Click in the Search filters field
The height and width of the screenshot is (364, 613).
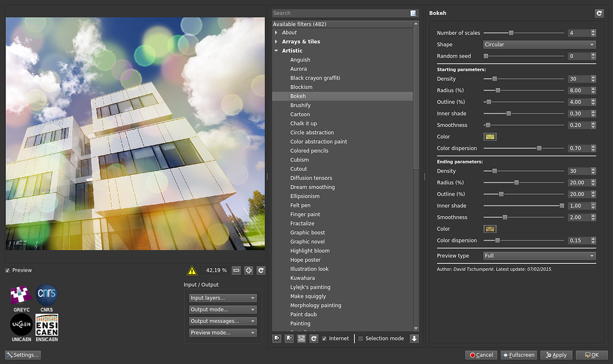pyautogui.click(x=341, y=13)
